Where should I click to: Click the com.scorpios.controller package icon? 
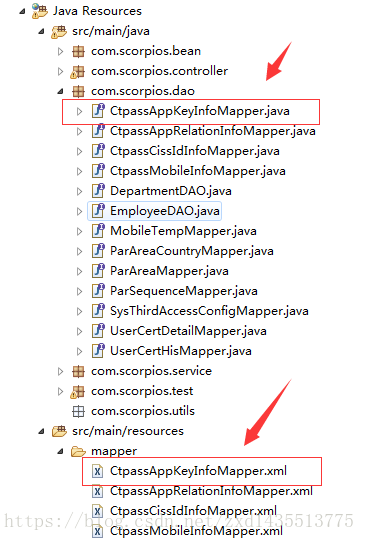pyautogui.click(x=78, y=71)
